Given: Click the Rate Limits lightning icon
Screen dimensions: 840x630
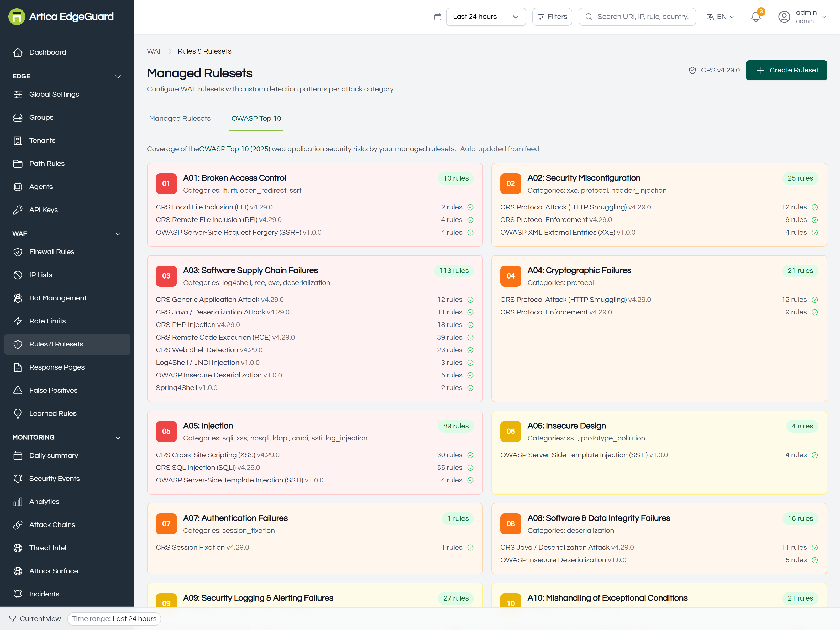Looking at the screenshot, I should [x=18, y=321].
